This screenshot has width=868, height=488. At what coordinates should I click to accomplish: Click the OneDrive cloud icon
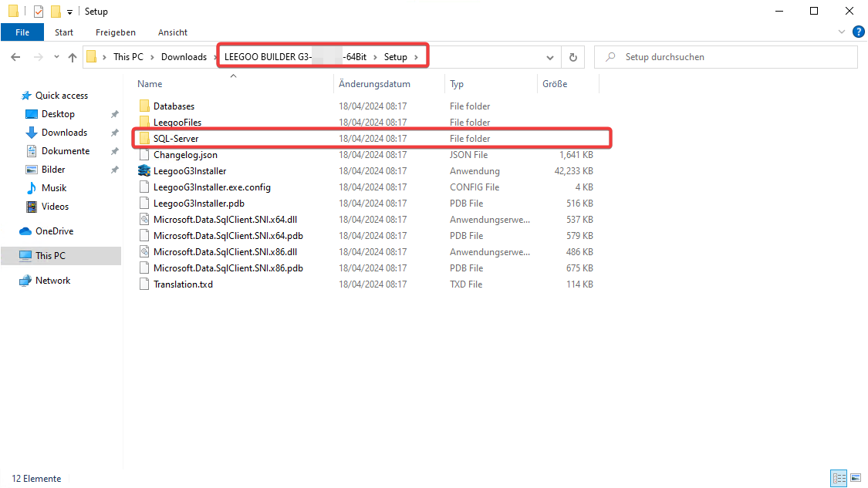click(25, 231)
